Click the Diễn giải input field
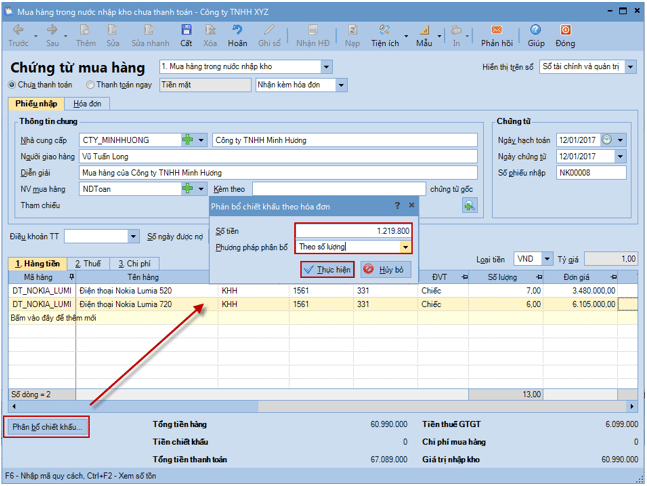This screenshot has width=647, height=486. pos(278,173)
